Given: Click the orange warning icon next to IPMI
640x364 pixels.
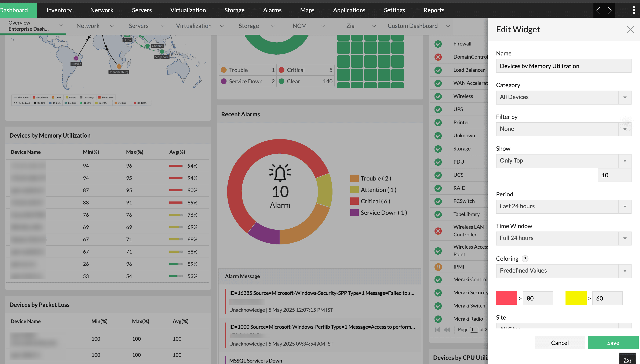Looking at the screenshot, I should coord(438,267).
